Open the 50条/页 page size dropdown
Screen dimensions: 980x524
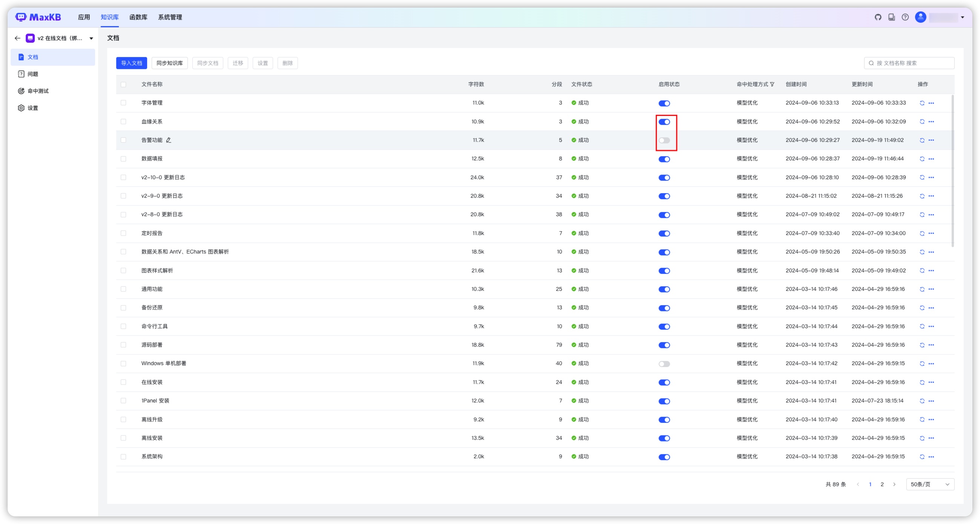pyautogui.click(x=930, y=484)
